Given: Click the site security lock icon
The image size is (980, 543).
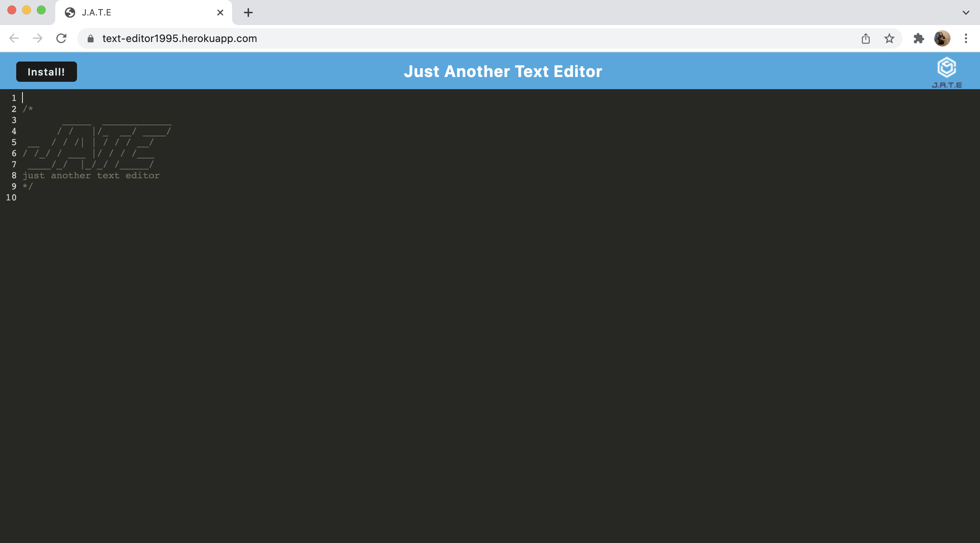Looking at the screenshot, I should point(91,38).
